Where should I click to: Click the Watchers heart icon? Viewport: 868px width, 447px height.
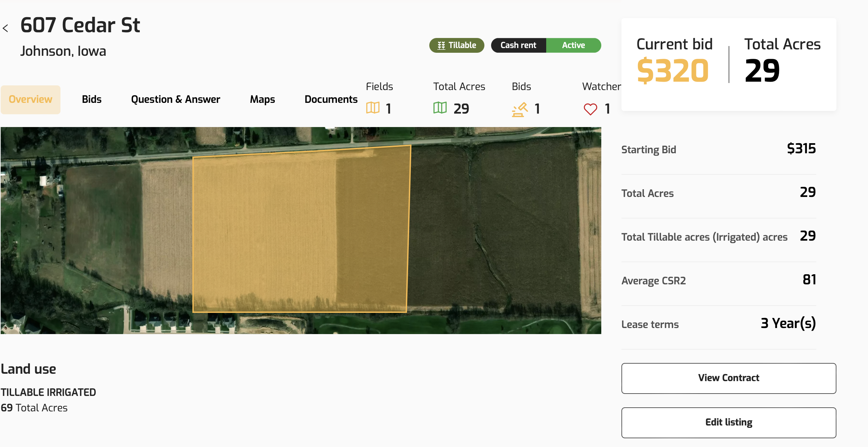(590, 109)
